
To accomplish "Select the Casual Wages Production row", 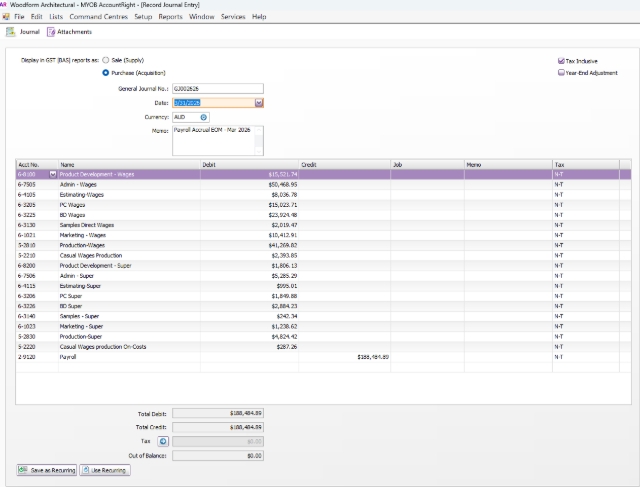I will (323, 256).
